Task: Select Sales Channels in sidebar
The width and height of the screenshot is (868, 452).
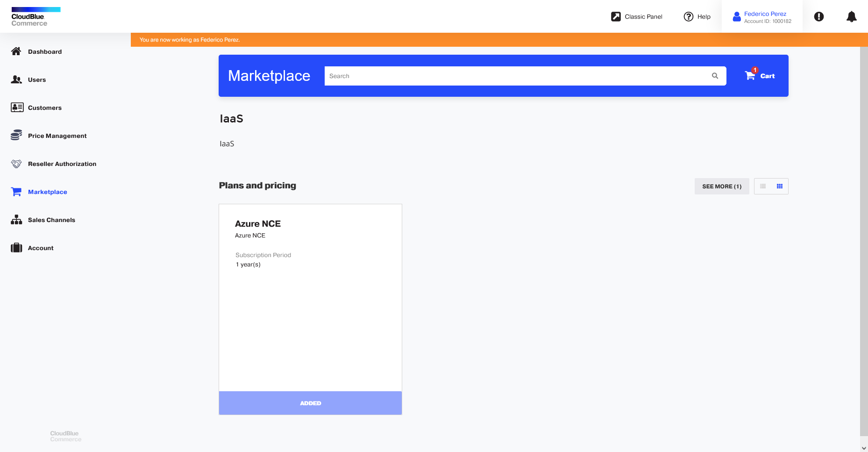Action: point(51,220)
